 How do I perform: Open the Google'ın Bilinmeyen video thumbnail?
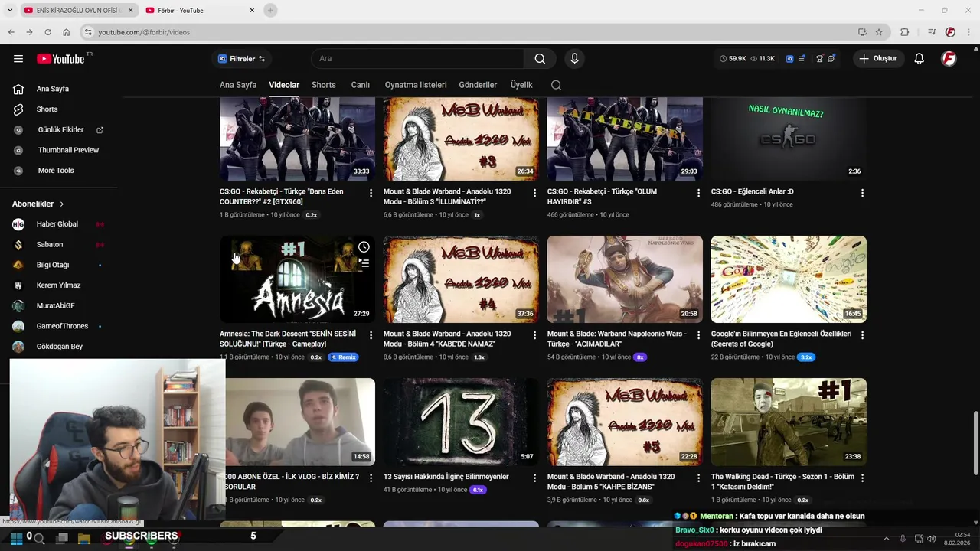789,279
